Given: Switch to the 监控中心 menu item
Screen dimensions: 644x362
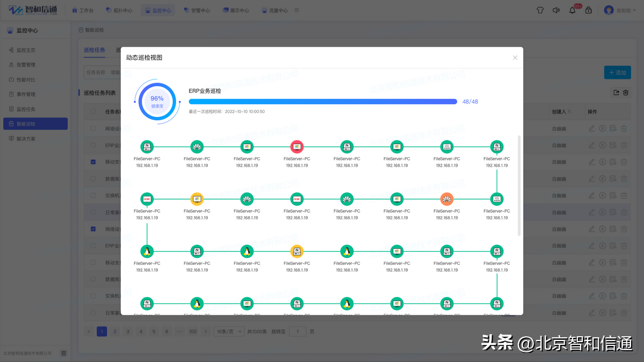Looking at the screenshot, I should point(157,10).
